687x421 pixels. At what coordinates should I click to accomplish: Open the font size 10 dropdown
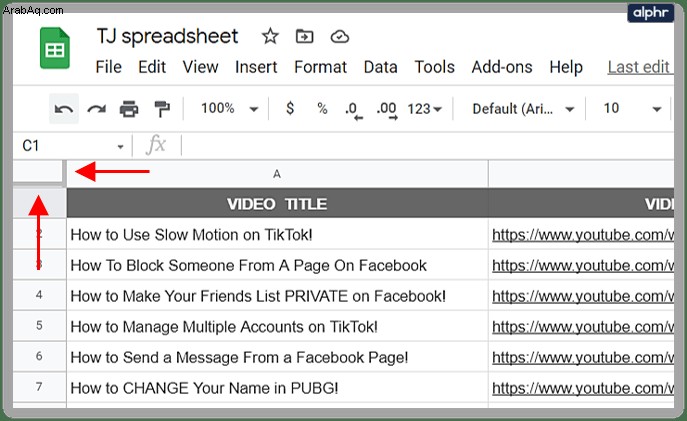point(632,108)
